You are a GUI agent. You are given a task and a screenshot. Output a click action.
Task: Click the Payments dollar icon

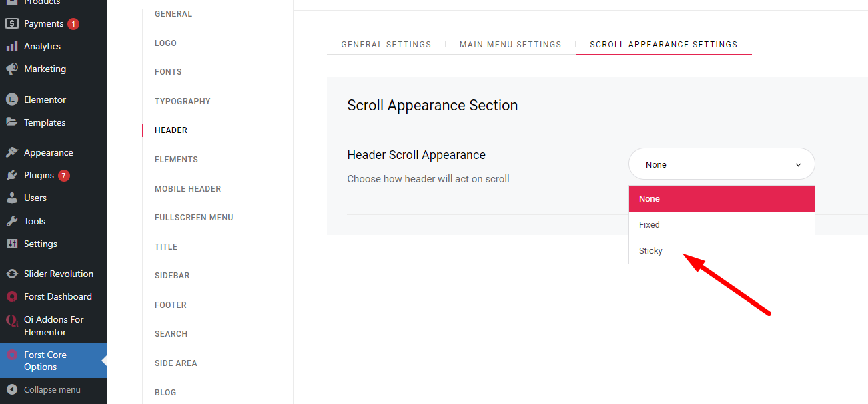click(x=11, y=23)
